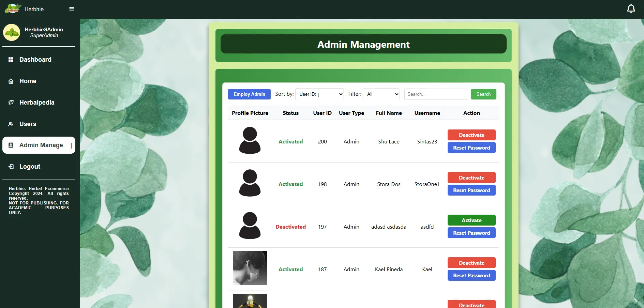Click the Logout arrow icon

click(11, 167)
